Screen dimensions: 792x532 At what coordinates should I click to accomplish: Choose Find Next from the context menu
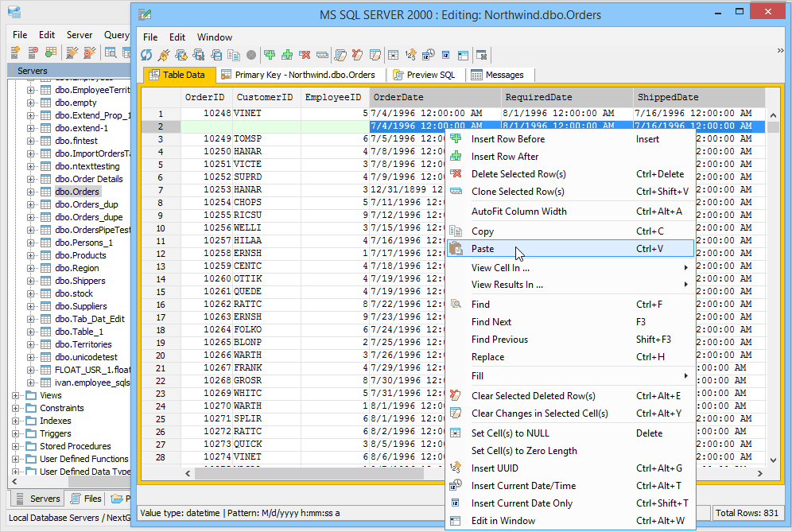point(570,322)
